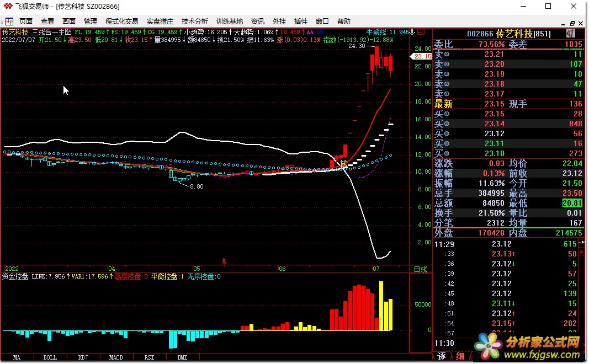589x364 pixels.
Task: Open the 程式化交易 menu
Action: point(121,22)
